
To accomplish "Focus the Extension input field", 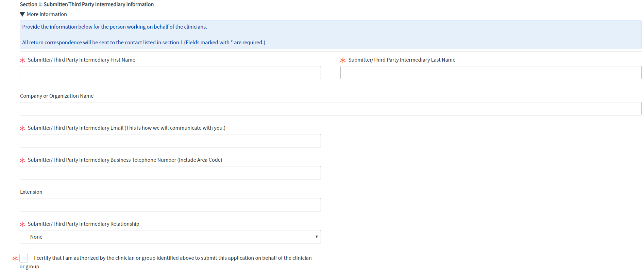I will pyautogui.click(x=170, y=205).
